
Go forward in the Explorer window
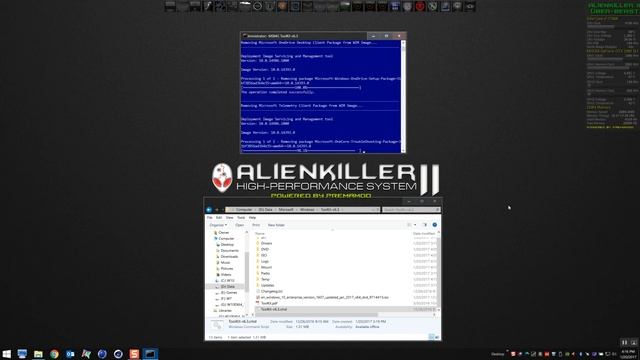217,210
